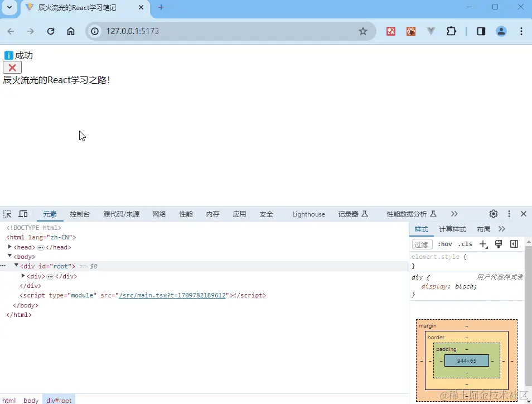
Task: Toggle the computed styles sidebar icon
Action: tap(514, 244)
